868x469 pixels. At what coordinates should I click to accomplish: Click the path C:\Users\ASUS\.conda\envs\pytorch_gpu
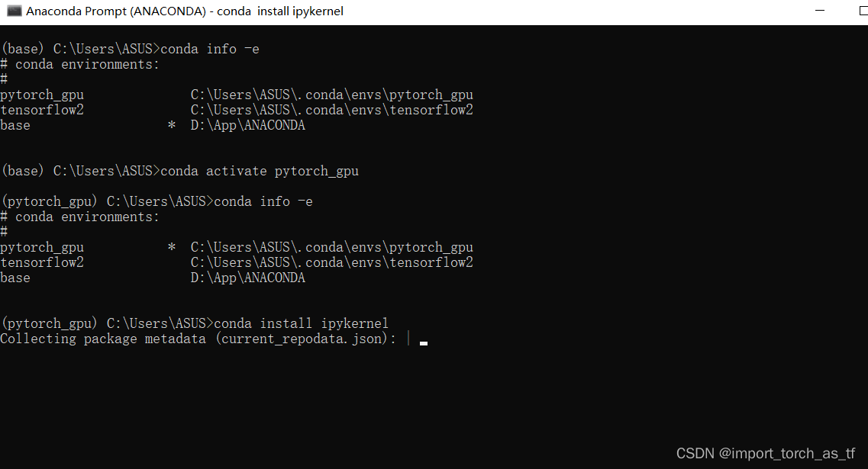click(x=331, y=94)
